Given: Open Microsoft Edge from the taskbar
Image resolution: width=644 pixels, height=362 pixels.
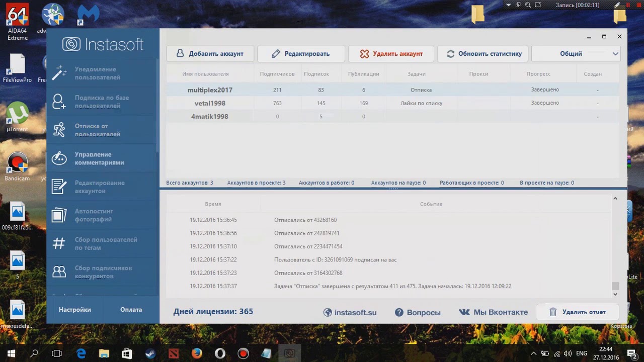Looking at the screenshot, I should (x=81, y=353).
